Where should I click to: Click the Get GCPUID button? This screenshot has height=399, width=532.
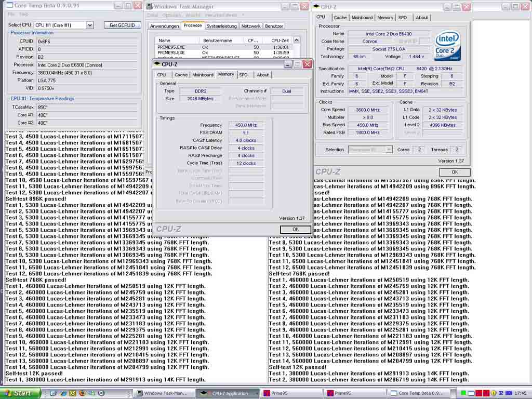[x=123, y=25]
